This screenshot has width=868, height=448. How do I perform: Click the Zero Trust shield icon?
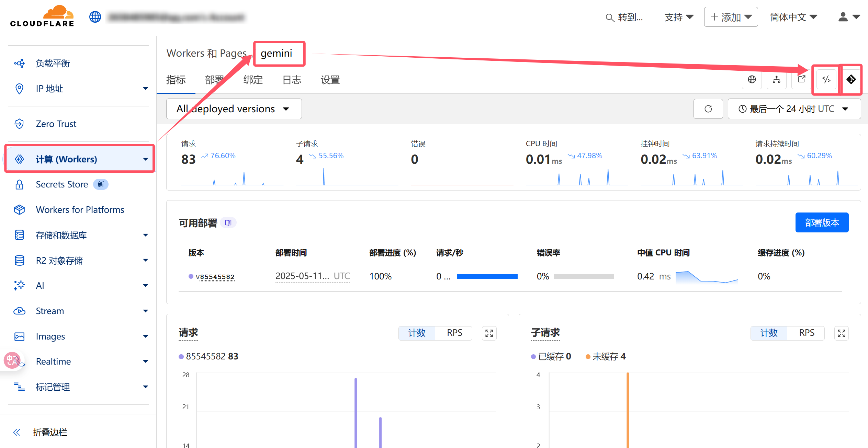coord(20,124)
